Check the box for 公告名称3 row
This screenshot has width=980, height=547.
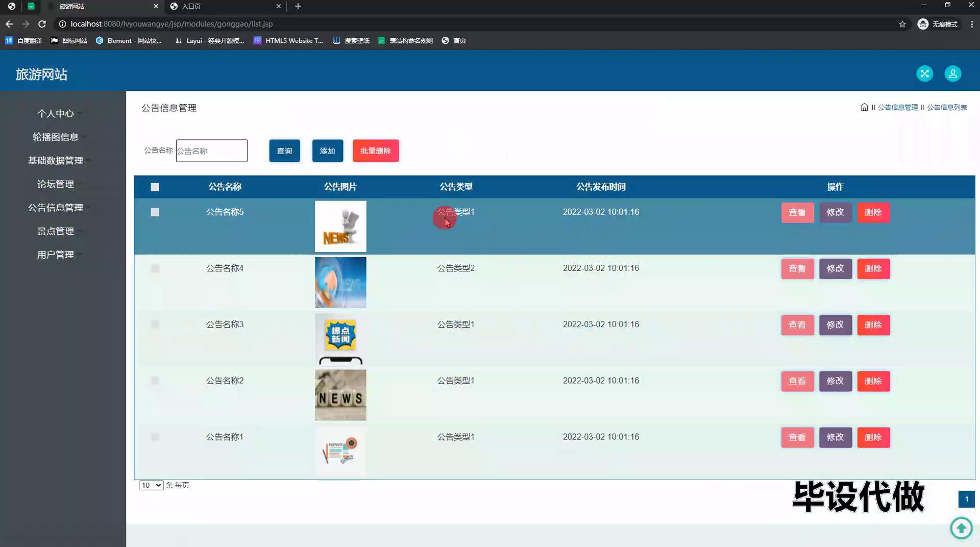[x=155, y=325]
